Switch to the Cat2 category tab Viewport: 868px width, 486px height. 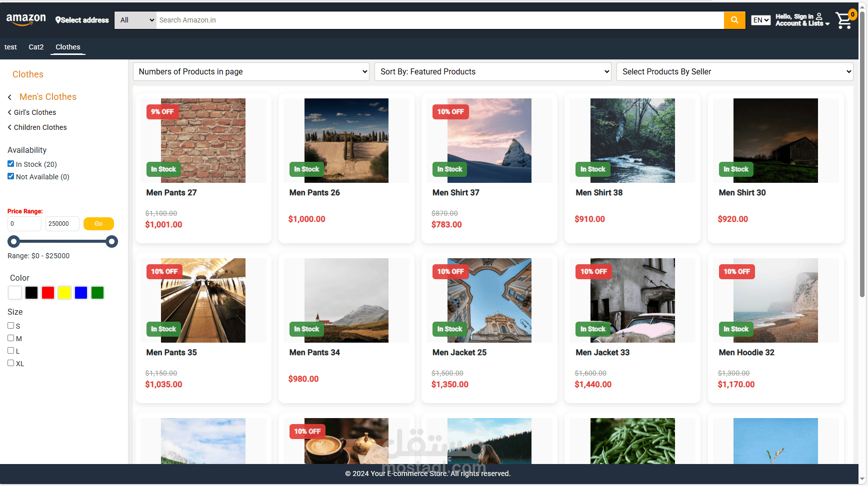(36, 47)
